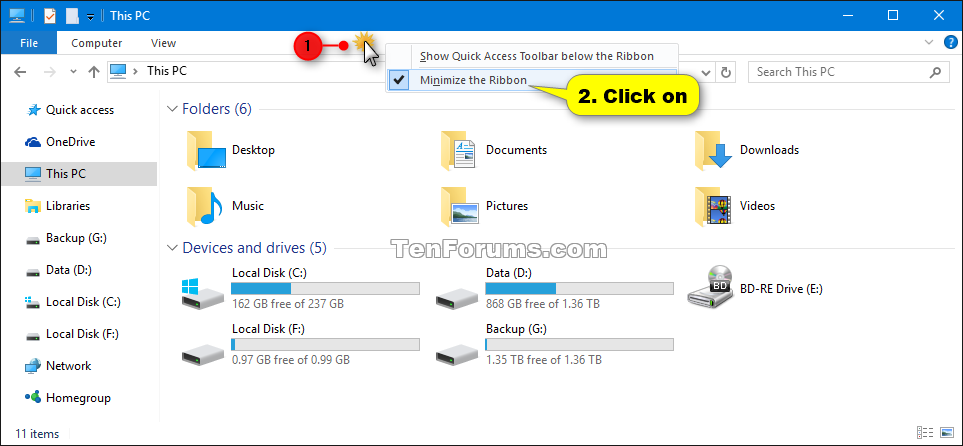Screen dimensions: 963x446
Task: Open the File tab
Action: (x=29, y=43)
